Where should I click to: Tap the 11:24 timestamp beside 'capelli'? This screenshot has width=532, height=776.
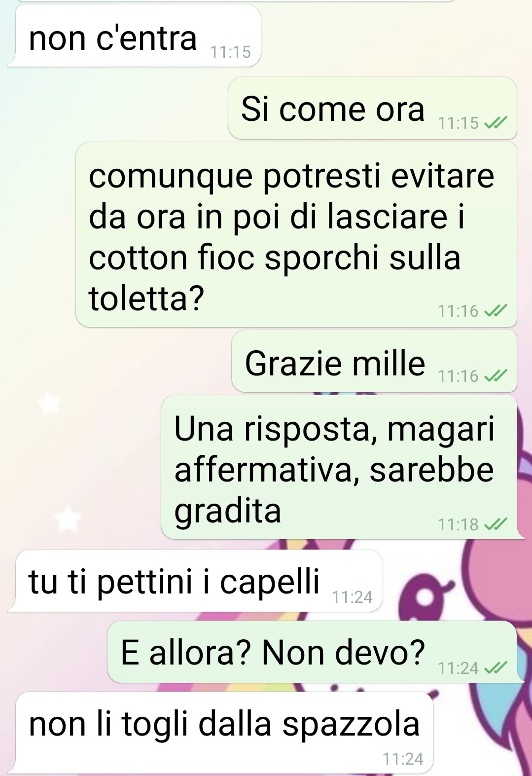(x=353, y=597)
